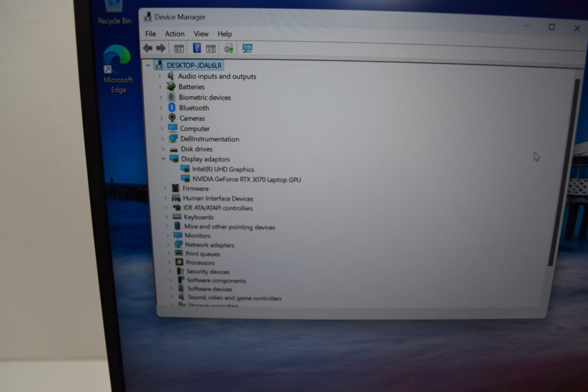
Task: Select Intel(R) UHD Graphics device
Action: tap(223, 169)
